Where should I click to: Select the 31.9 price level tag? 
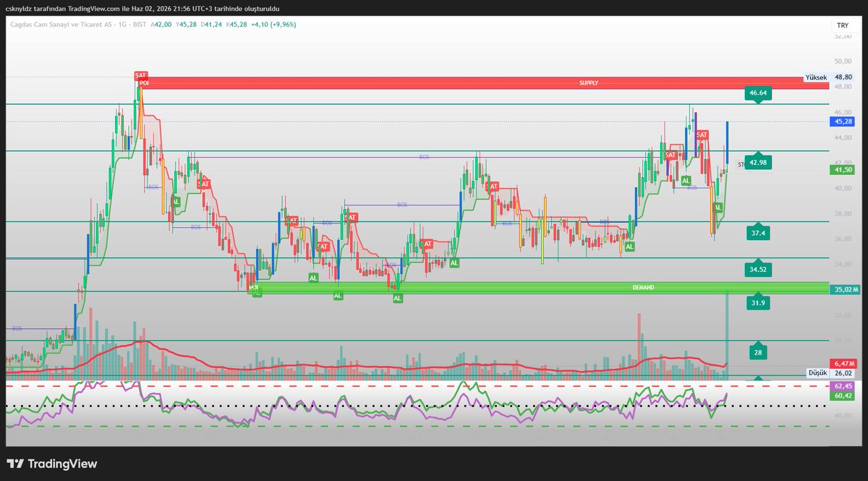pyautogui.click(x=758, y=303)
